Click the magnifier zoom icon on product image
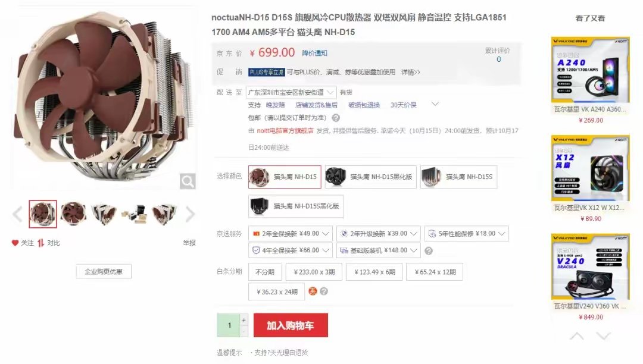The width and height of the screenshot is (643, 364). pos(188,181)
